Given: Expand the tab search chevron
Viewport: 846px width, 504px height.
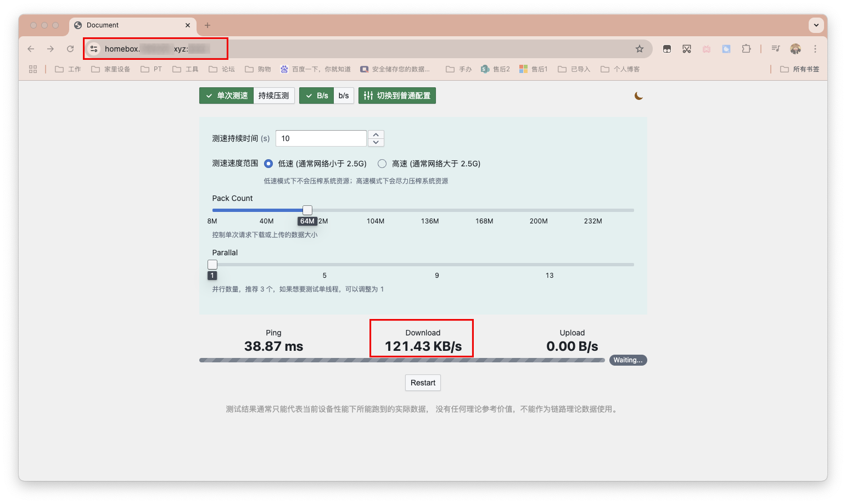Looking at the screenshot, I should click(816, 25).
